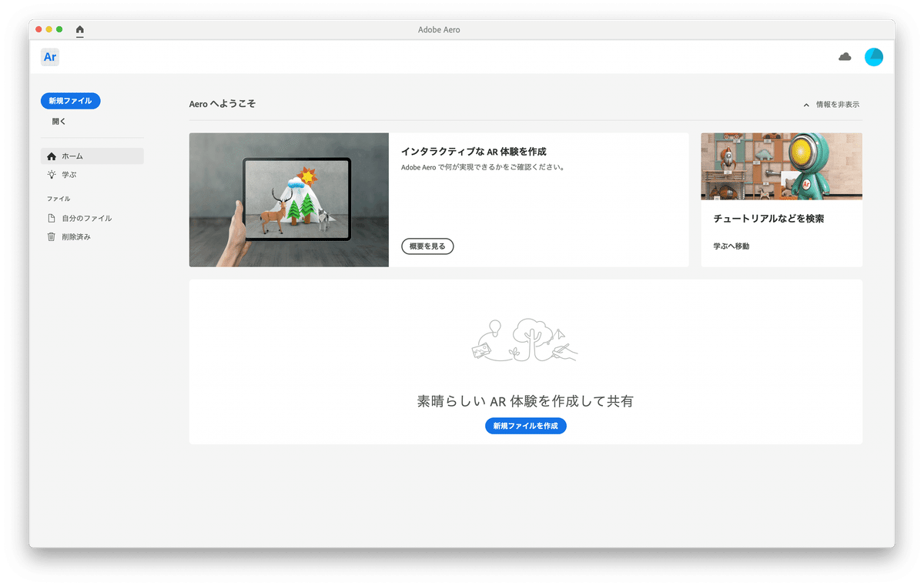Click the 概要を見る button

[427, 246]
